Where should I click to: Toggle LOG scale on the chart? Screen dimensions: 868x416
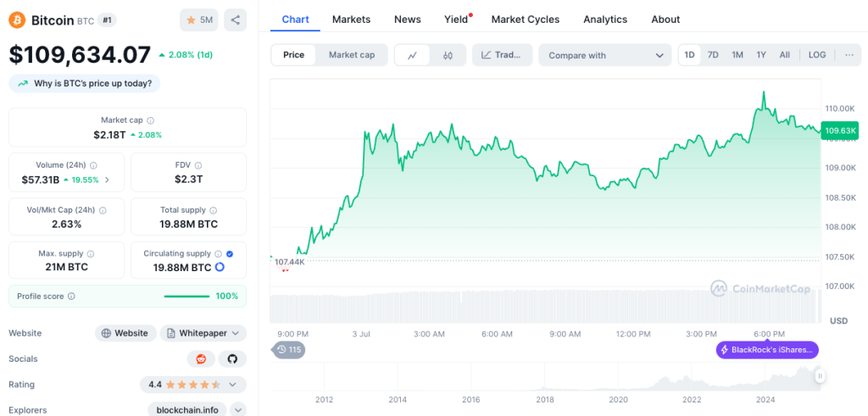[x=817, y=55]
